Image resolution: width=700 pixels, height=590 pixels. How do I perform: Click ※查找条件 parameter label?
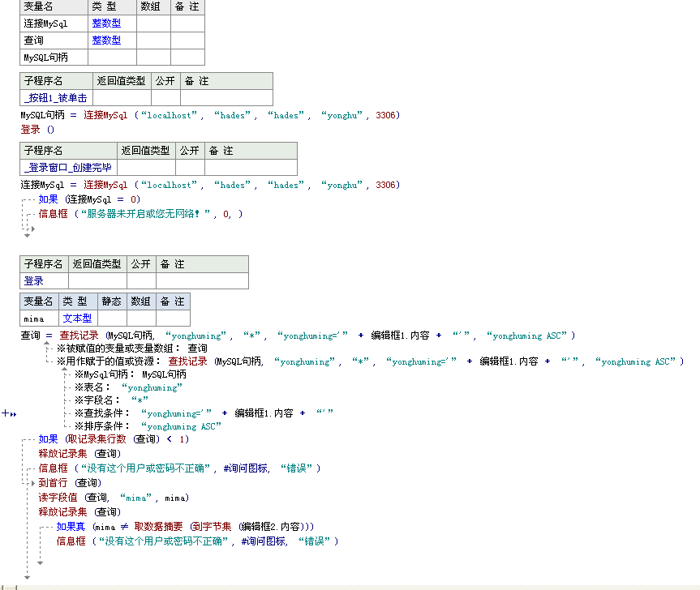point(102,413)
